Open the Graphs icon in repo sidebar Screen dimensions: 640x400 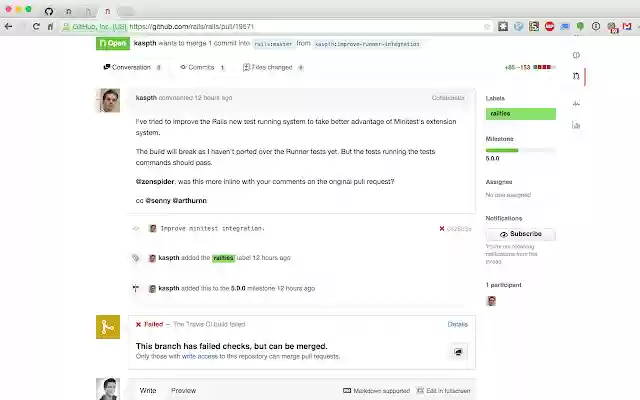coord(576,125)
